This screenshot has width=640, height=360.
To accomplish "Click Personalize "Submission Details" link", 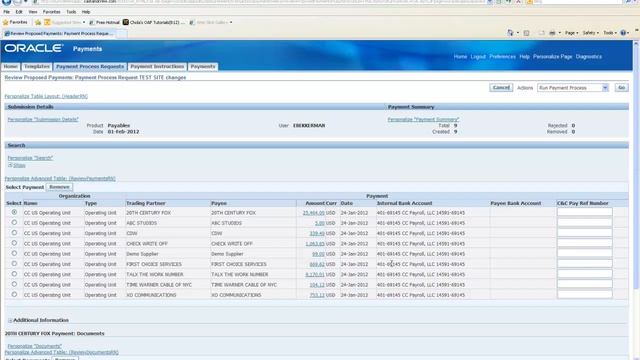I will tap(43, 120).
